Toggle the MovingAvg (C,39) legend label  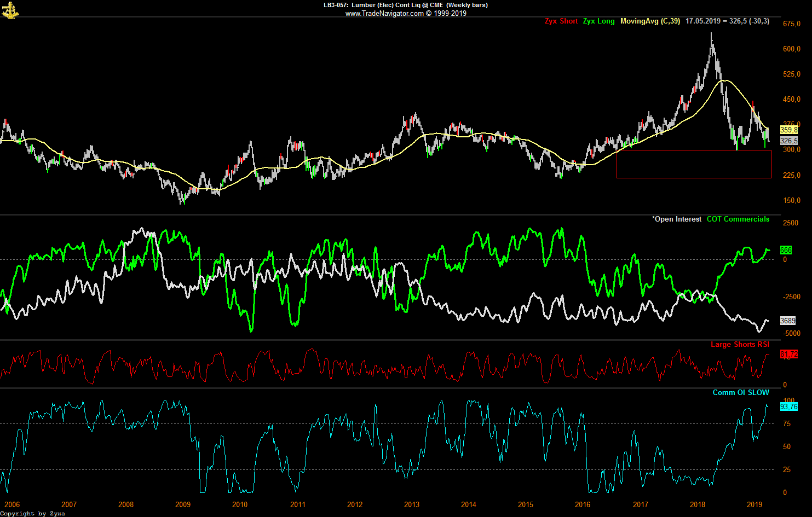coord(650,21)
